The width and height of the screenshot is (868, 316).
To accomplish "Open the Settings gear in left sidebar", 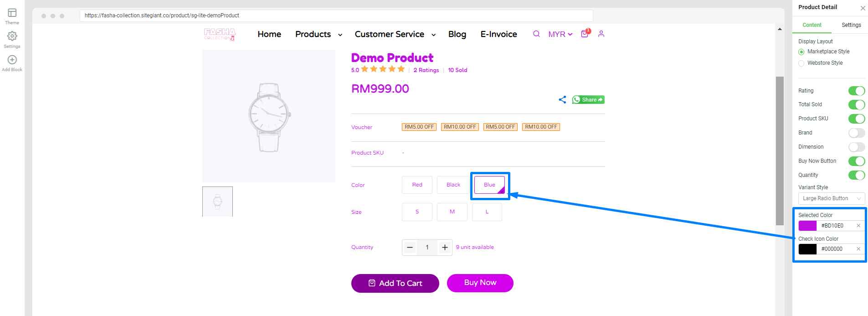I will [12, 36].
